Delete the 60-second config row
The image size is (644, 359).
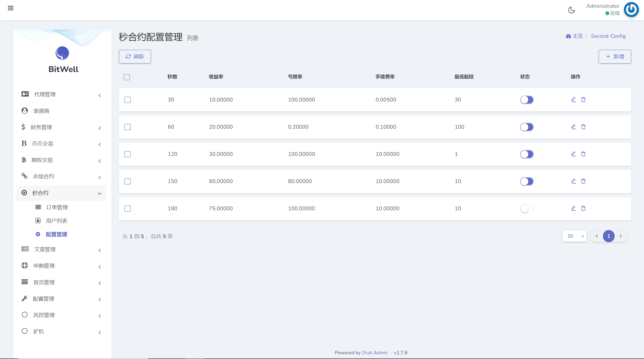pyautogui.click(x=583, y=127)
